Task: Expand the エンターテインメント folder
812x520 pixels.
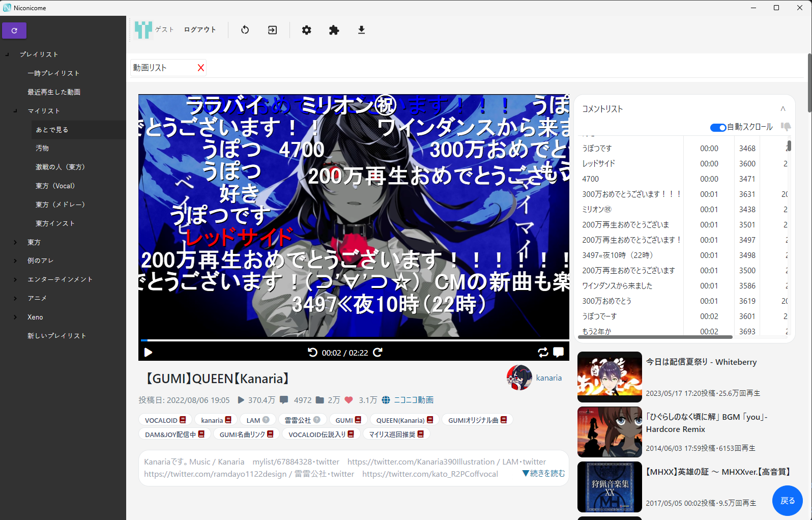Action: pos(15,279)
